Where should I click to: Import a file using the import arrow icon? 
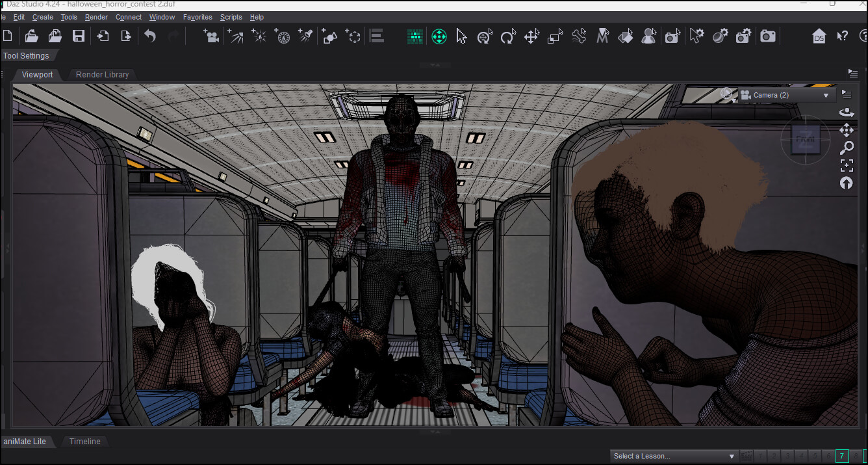[103, 36]
